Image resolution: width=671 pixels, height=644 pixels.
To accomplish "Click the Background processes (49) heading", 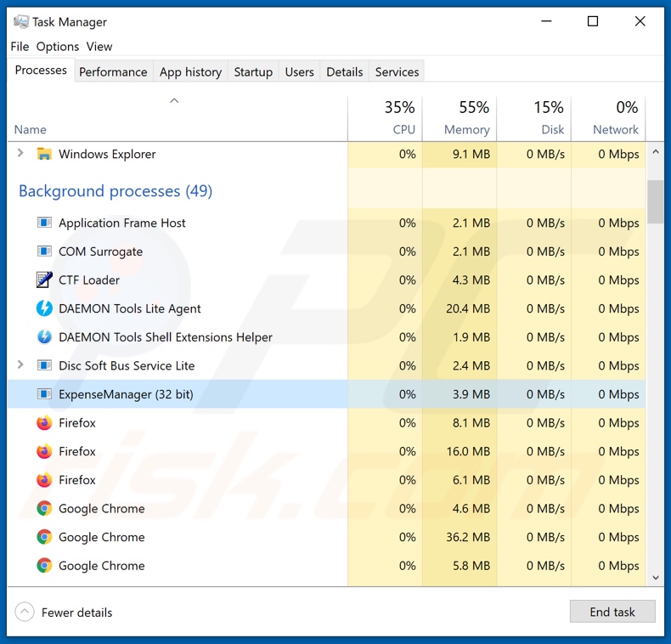I will 116,191.
